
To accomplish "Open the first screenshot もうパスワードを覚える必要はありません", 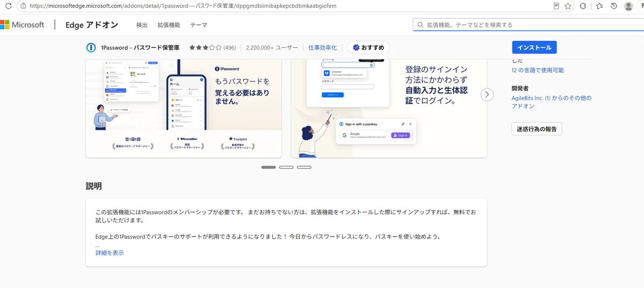I will pyautogui.click(x=184, y=108).
